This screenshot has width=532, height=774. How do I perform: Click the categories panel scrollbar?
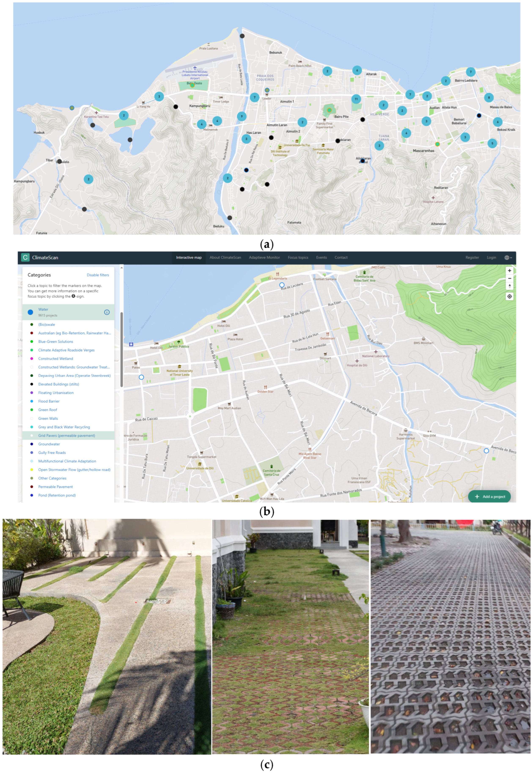(x=121, y=349)
